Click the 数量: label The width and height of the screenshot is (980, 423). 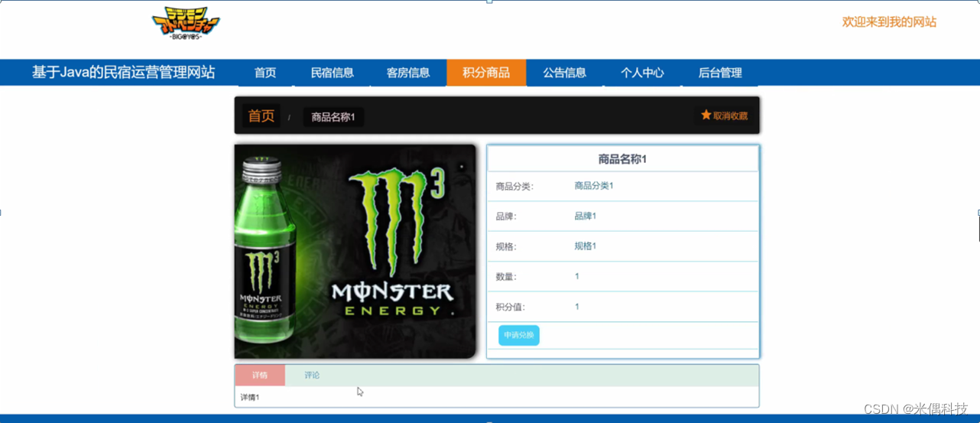tap(506, 277)
